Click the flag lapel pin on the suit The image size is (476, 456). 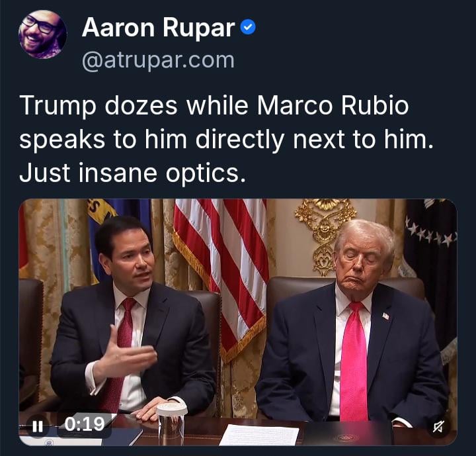pos(385,316)
